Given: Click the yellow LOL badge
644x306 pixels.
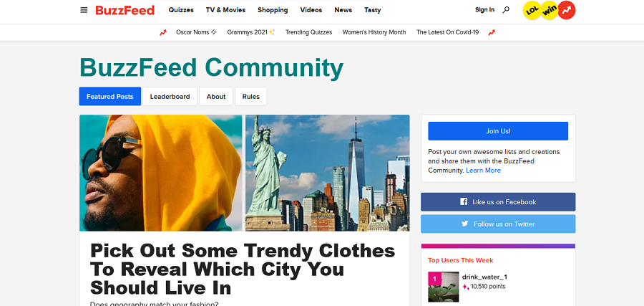Looking at the screenshot, I should (532, 10).
